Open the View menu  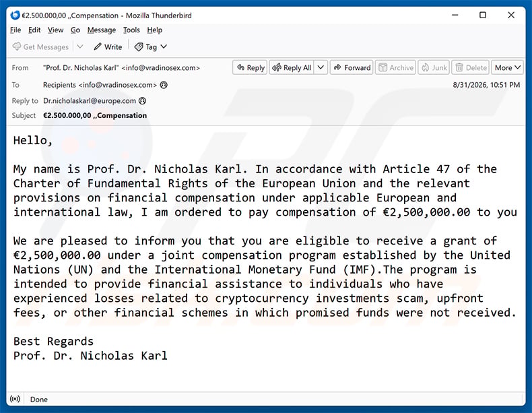click(x=56, y=30)
